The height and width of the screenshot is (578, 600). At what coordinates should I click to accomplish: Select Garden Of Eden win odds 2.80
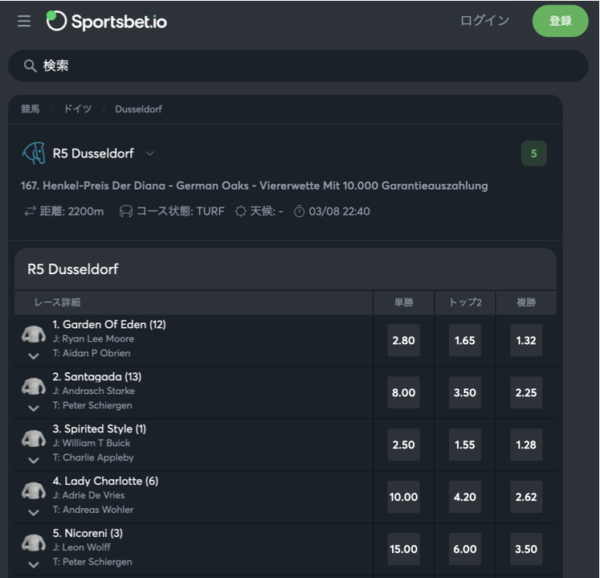[403, 341]
